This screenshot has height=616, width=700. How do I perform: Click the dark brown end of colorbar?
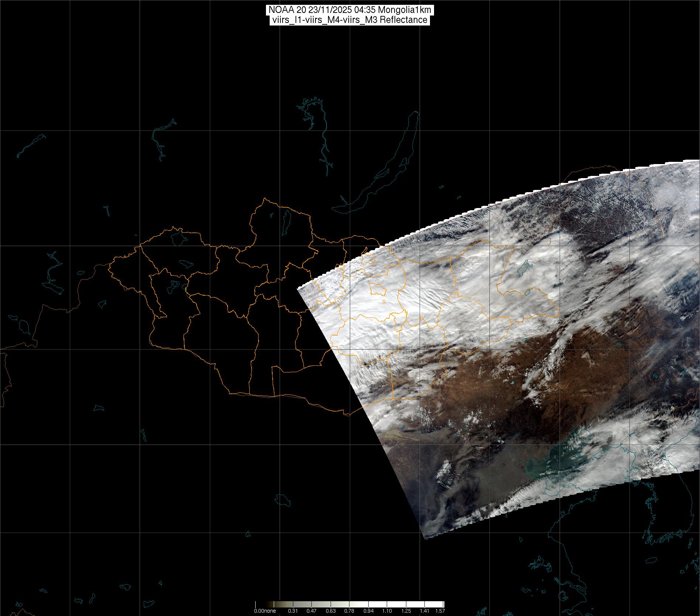270,605
